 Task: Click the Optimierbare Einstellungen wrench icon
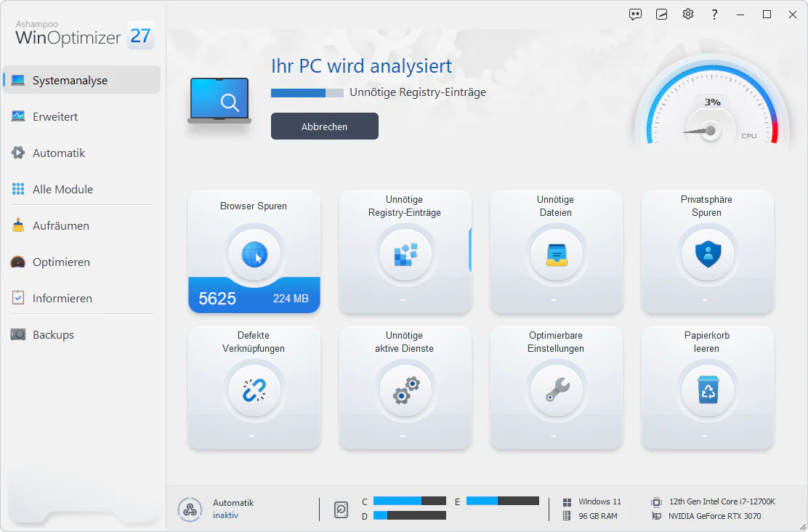point(557,390)
